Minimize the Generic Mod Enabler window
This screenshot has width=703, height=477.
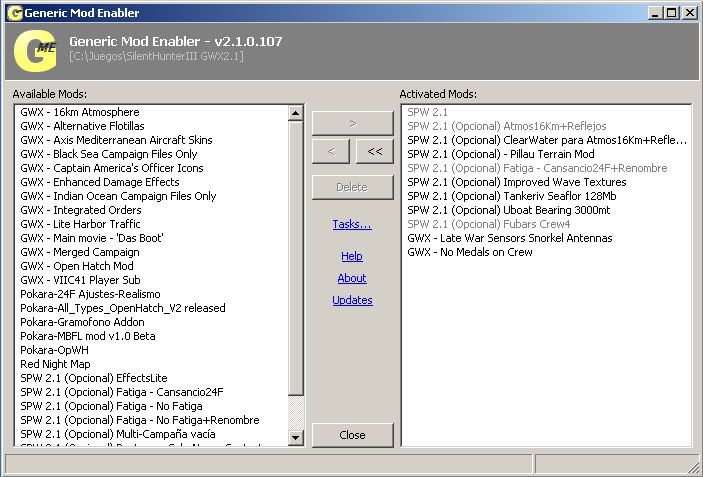(x=655, y=13)
